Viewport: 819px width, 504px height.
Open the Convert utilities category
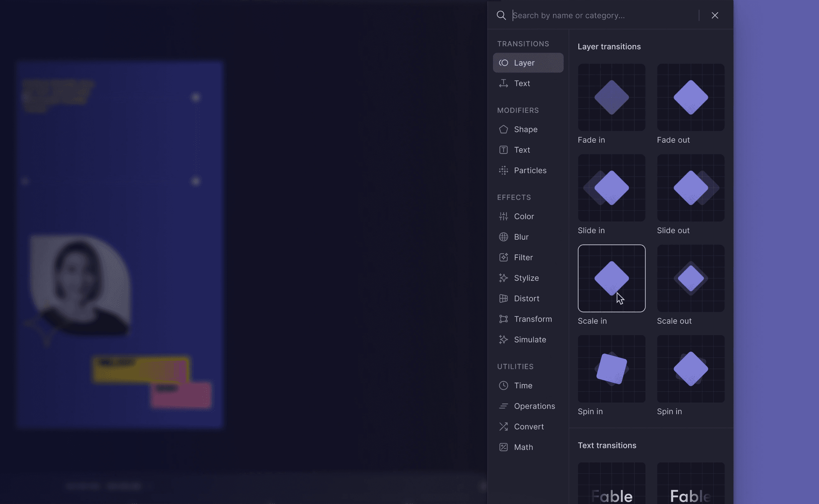tap(528, 427)
